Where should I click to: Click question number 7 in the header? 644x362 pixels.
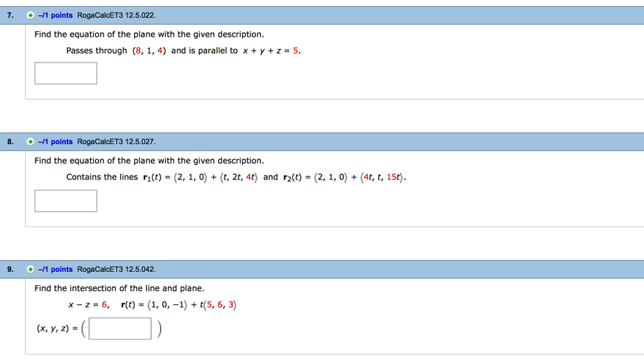pyautogui.click(x=10, y=15)
